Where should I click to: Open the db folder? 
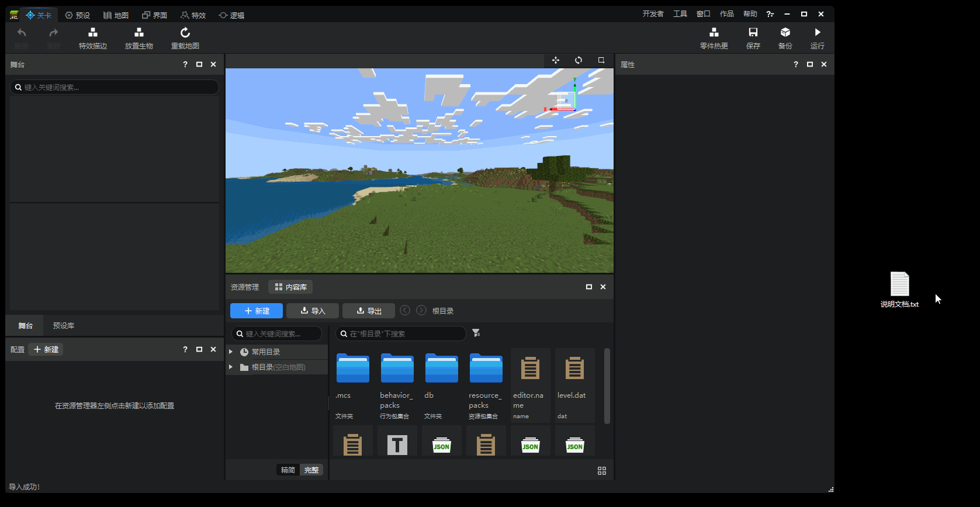pyautogui.click(x=441, y=385)
